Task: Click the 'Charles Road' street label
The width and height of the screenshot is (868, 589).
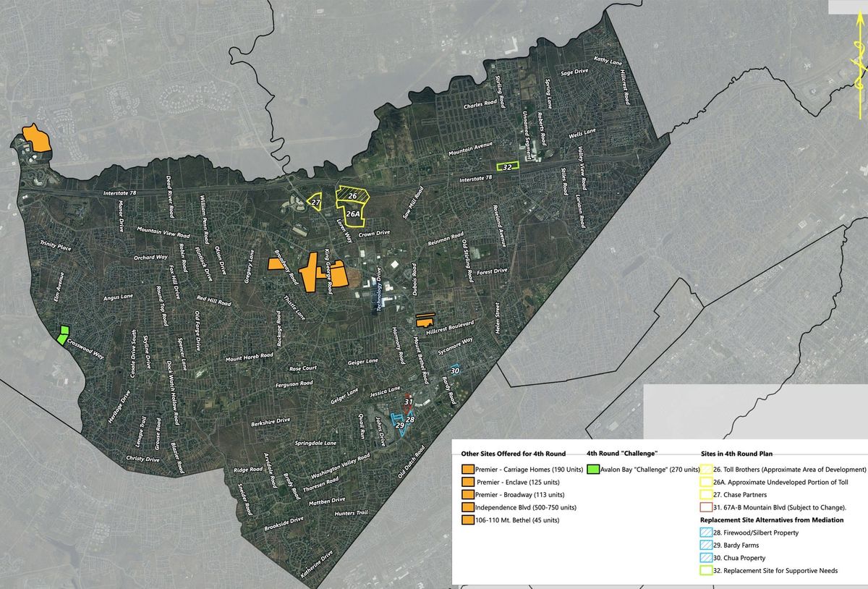Action: [x=480, y=105]
